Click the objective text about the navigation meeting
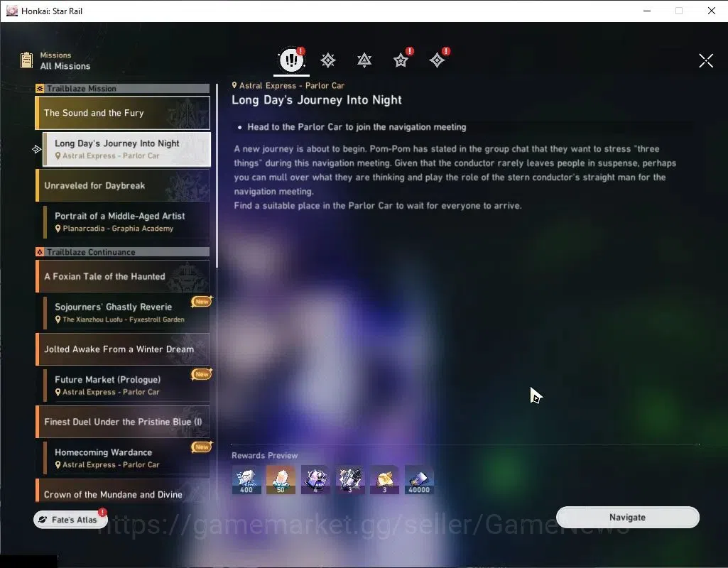This screenshot has height=568, width=728. coord(357,127)
